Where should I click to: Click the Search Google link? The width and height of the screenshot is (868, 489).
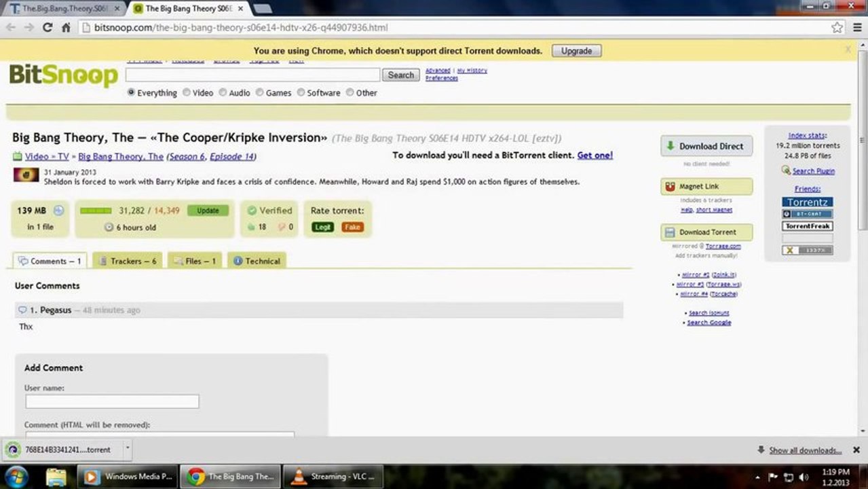[709, 323]
